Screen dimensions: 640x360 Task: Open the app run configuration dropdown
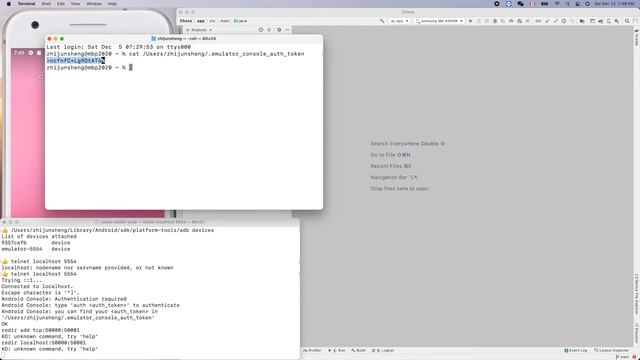(x=399, y=21)
